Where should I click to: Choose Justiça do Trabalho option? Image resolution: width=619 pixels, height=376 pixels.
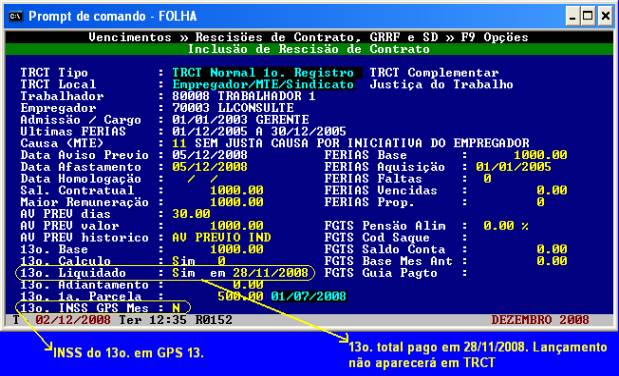(x=441, y=85)
